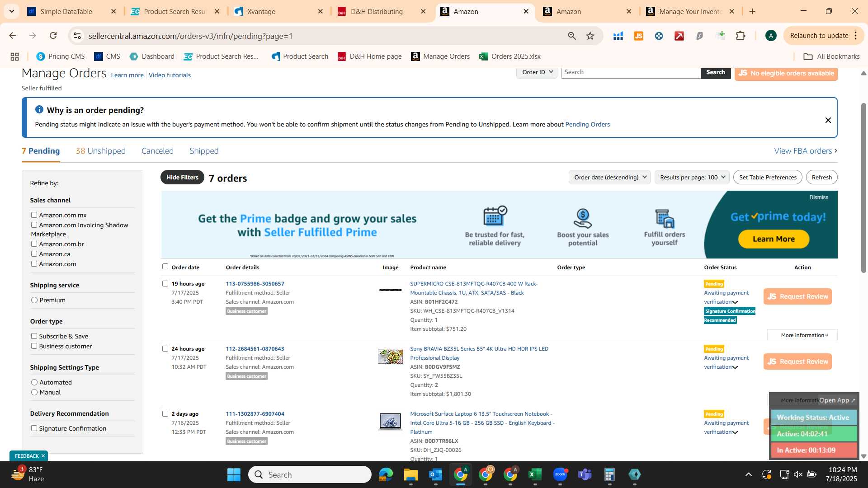Open the tab search chevron
868x488 pixels.
click(x=11, y=11)
